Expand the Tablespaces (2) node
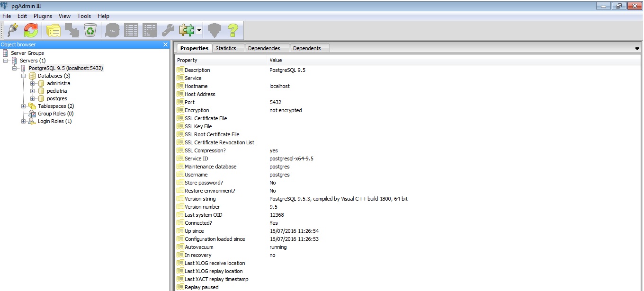 [24, 106]
